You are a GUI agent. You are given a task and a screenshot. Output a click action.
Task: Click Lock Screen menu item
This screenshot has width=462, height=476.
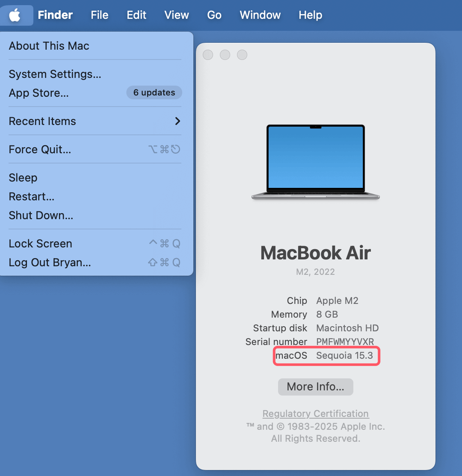coord(40,244)
